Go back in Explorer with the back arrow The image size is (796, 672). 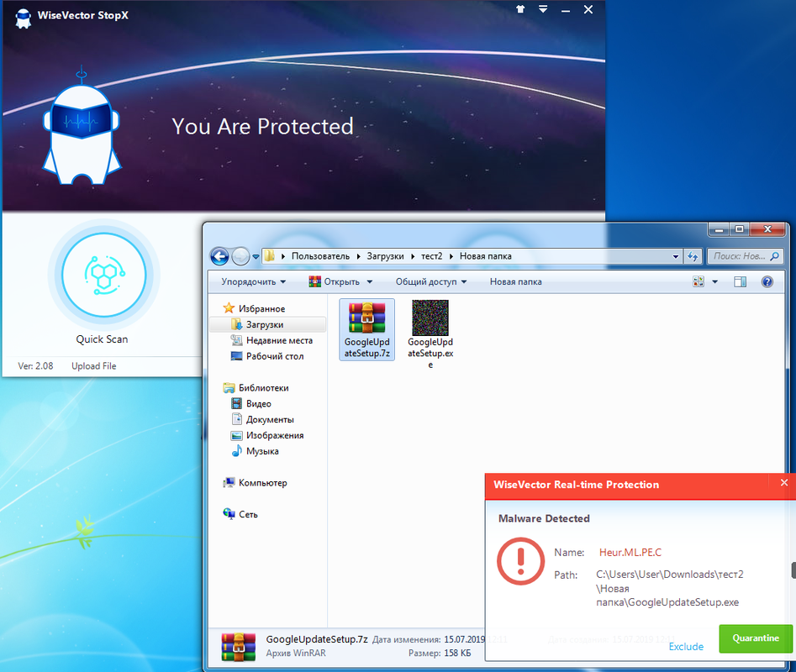pos(219,257)
